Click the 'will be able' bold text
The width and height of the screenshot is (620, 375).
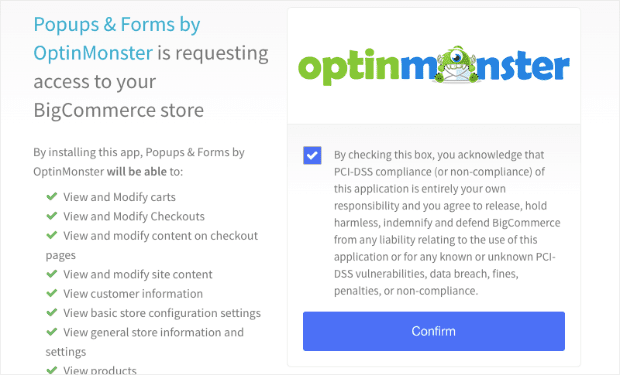tap(137, 172)
